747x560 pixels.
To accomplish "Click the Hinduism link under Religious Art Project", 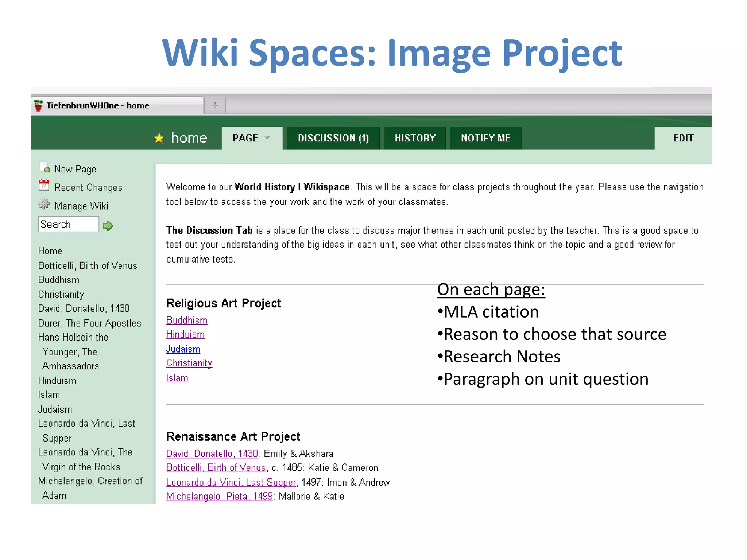I will coord(185,334).
